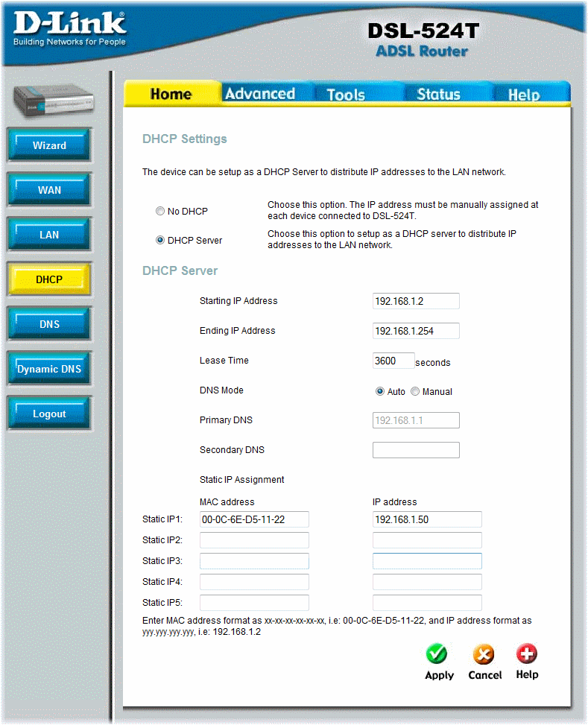The height and width of the screenshot is (725, 588).
Task: Switch to the Advanced tab
Action: [x=260, y=94]
